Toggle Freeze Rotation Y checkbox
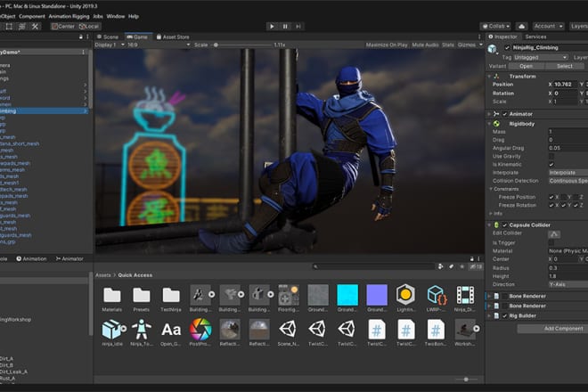The image size is (588, 392). point(563,205)
